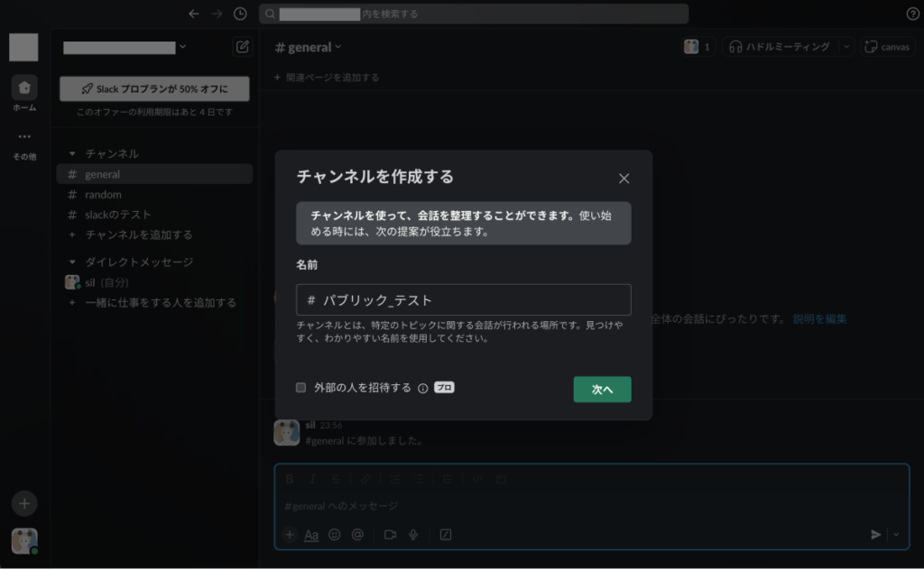Open the その他 more options icon

pyautogui.click(x=24, y=137)
